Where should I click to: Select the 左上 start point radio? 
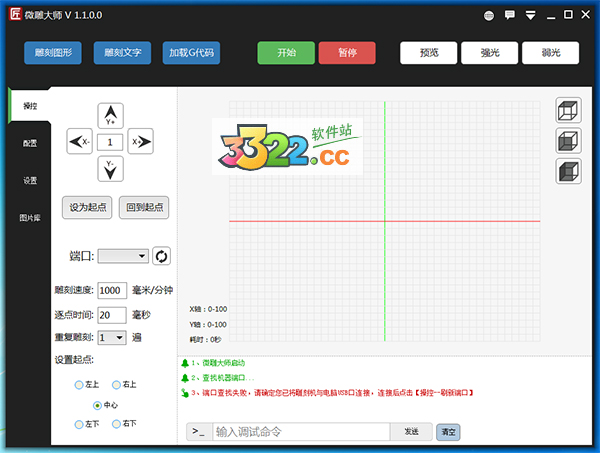[x=80, y=385]
